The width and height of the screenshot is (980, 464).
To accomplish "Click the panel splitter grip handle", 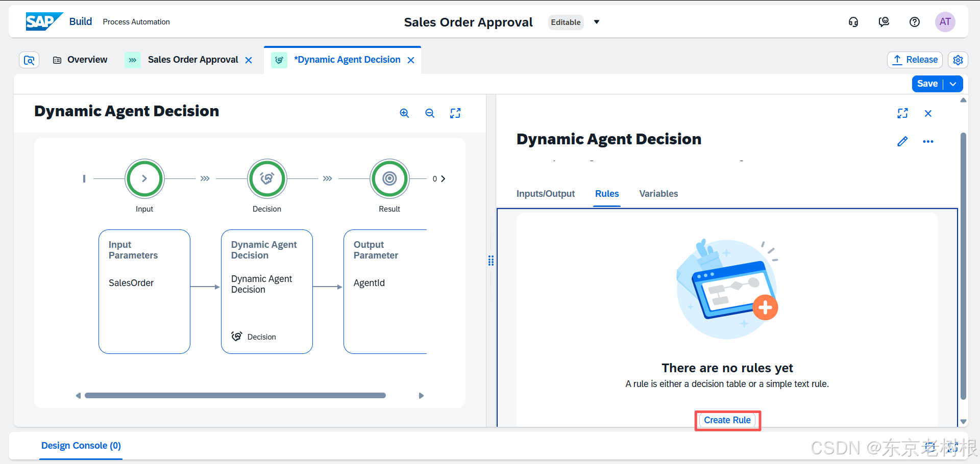I will [x=491, y=261].
